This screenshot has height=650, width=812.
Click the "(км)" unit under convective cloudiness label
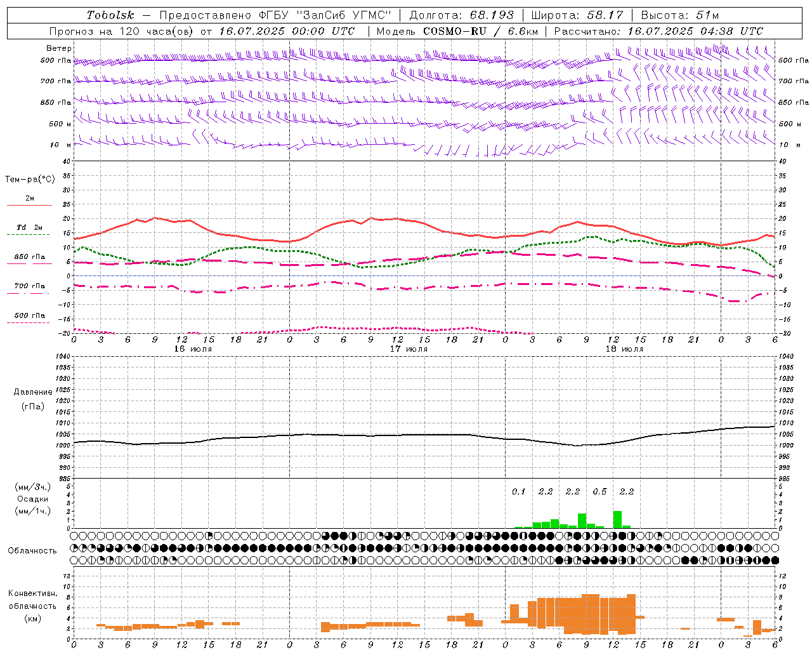click(x=32, y=618)
